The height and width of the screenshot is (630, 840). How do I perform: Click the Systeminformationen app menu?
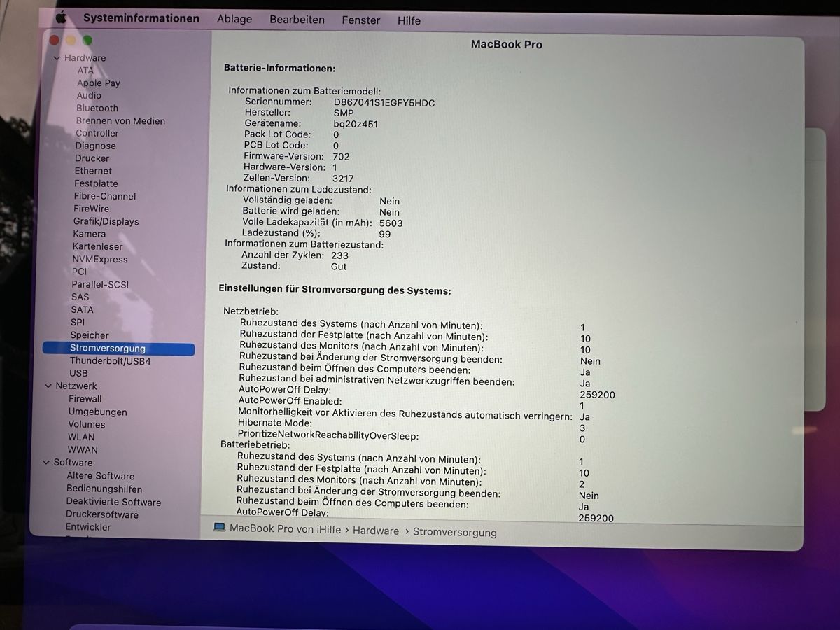(x=141, y=18)
